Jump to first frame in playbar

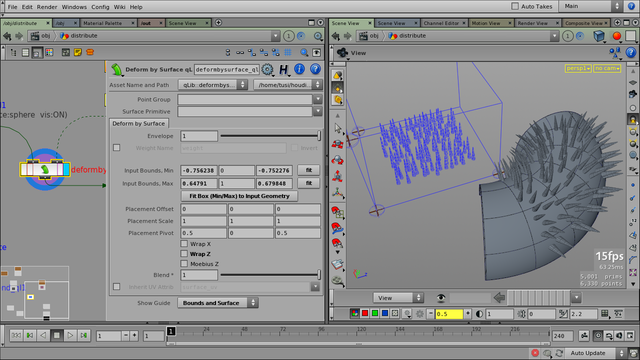coord(16,336)
